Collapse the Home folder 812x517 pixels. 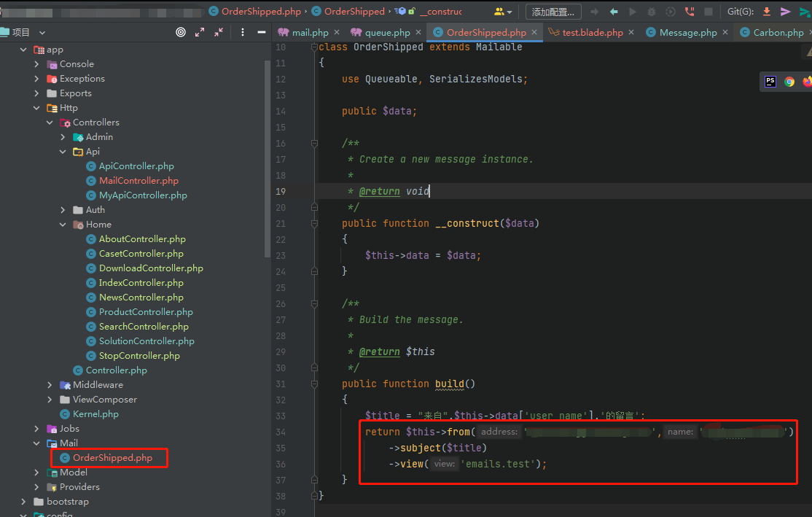click(x=63, y=225)
